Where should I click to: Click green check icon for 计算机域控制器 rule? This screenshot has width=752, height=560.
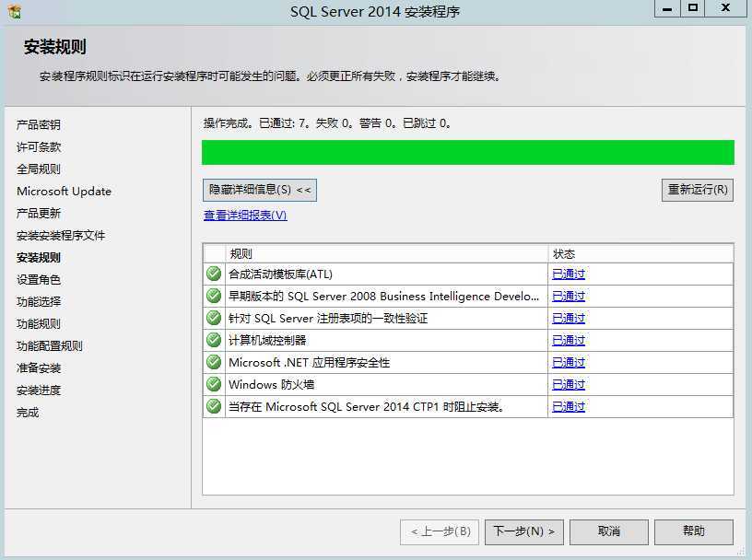(x=214, y=340)
